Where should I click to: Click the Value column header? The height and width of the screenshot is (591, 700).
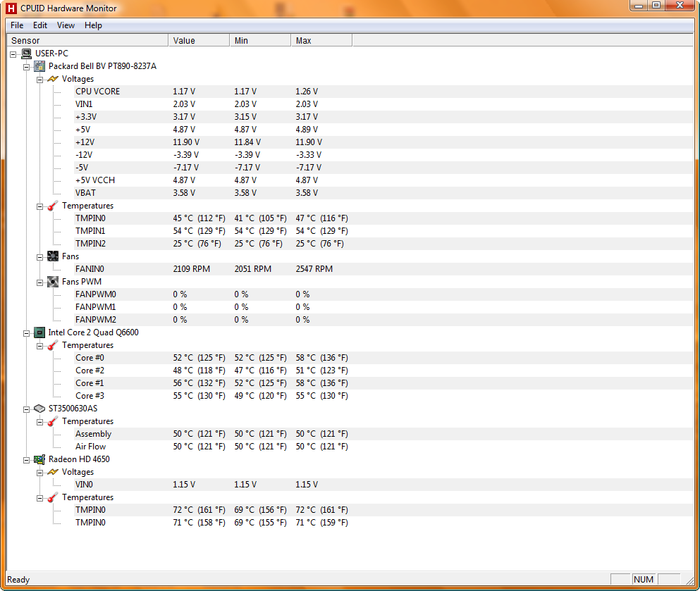point(199,41)
